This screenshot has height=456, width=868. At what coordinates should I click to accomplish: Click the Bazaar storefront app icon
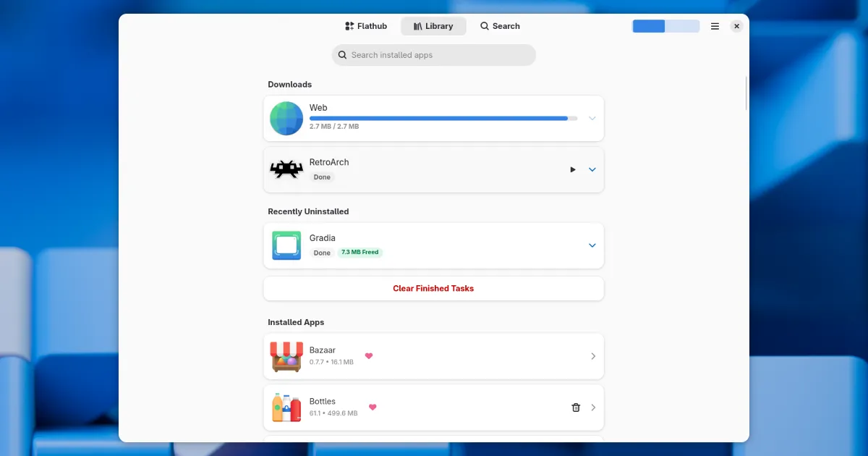[286, 356]
